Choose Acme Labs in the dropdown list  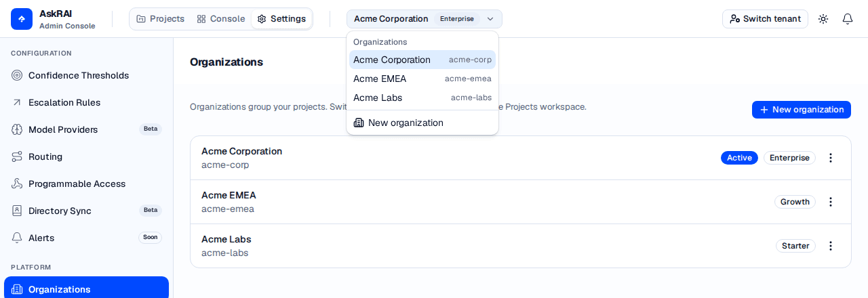pyautogui.click(x=422, y=98)
